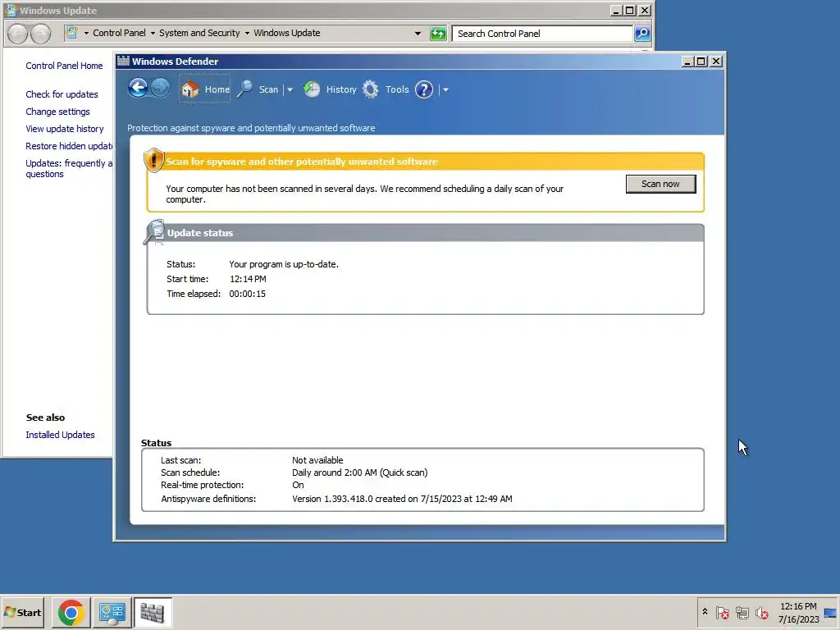Expand the address bar history dropdown
Image resolution: width=840 pixels, height=630 pixels.
[418, 33]
